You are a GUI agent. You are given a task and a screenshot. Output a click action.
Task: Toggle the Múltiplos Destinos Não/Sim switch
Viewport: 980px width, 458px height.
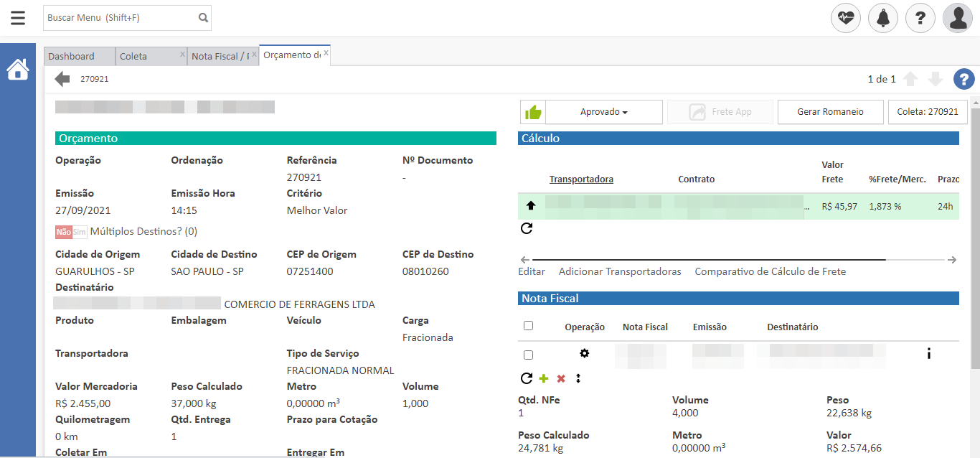coord(71,232)
